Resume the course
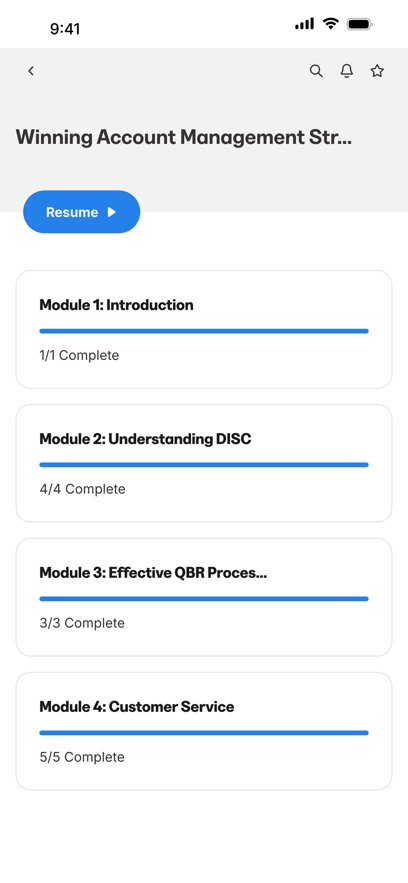 coord(82,212)
